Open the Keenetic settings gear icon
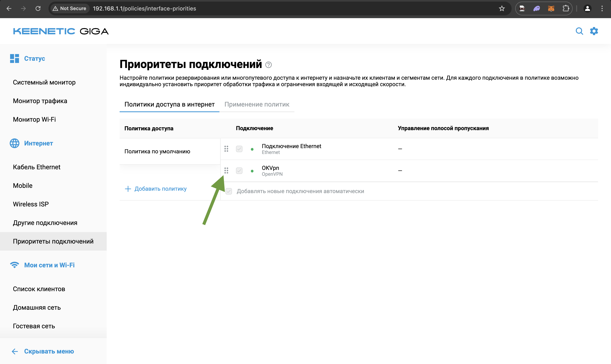Image resolution: width=611 pixels, height=364 pixels. (x=594, y=31)
